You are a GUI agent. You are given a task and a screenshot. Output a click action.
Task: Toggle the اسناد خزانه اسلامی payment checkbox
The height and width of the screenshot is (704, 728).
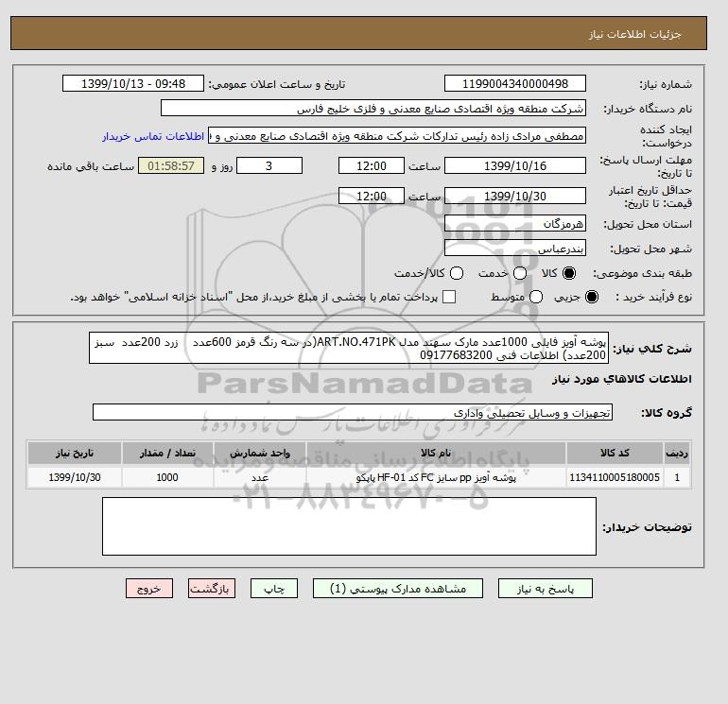pyautogui.click(x=449, y=297)
